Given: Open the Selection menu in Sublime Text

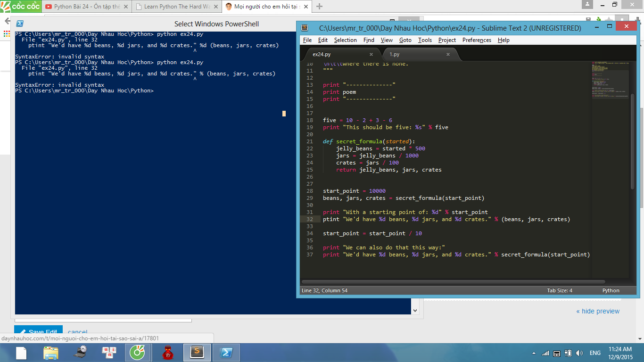Looking at the screenshot, I should [x=345, y=40].
